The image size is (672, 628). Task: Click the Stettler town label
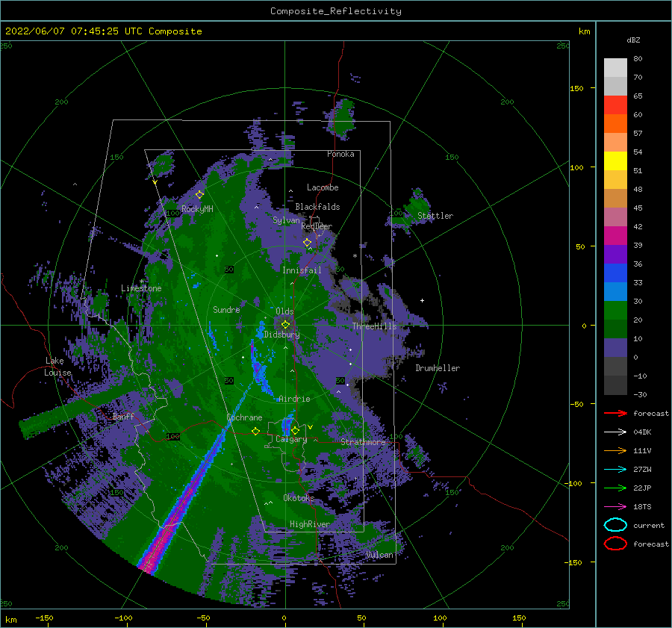pyautogui.click(x=435, y=216)
